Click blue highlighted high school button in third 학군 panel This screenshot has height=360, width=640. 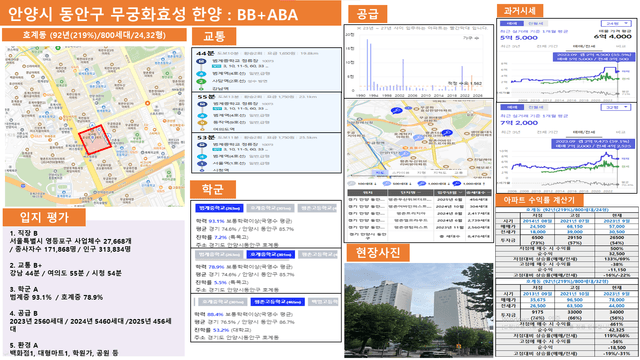pyautogui.click(x=278, y=302)
